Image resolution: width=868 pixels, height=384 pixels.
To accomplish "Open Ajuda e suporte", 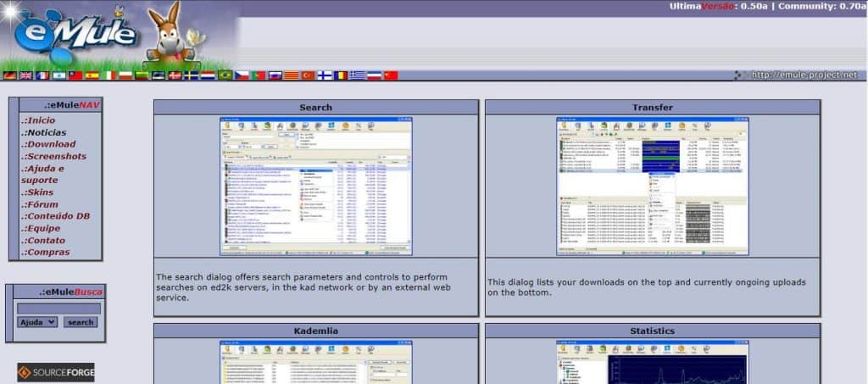I will tap(42, 175).
